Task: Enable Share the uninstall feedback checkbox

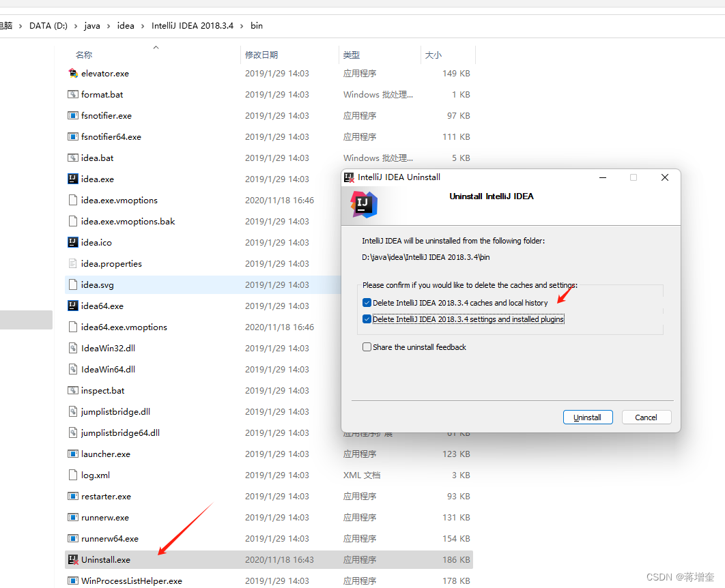Action: (x=367, y=347)
